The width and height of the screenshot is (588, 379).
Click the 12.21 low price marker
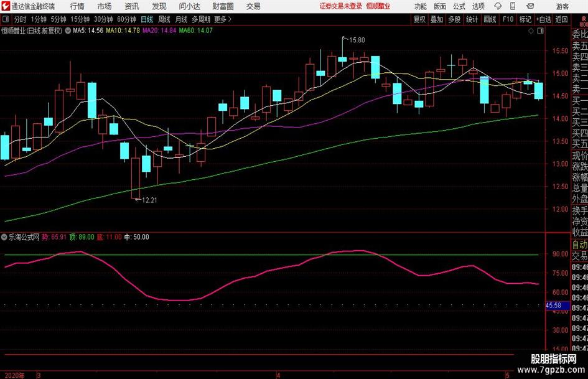click(149, 200)
